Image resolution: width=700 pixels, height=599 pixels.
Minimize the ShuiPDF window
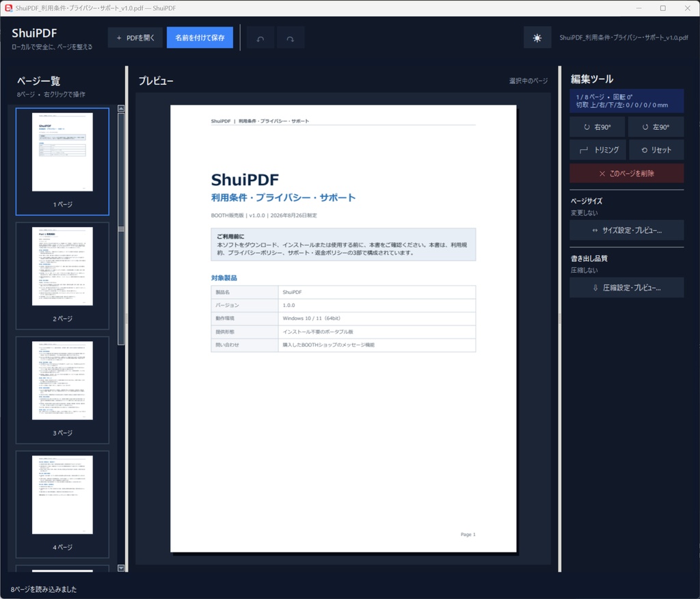pos(639,8)
